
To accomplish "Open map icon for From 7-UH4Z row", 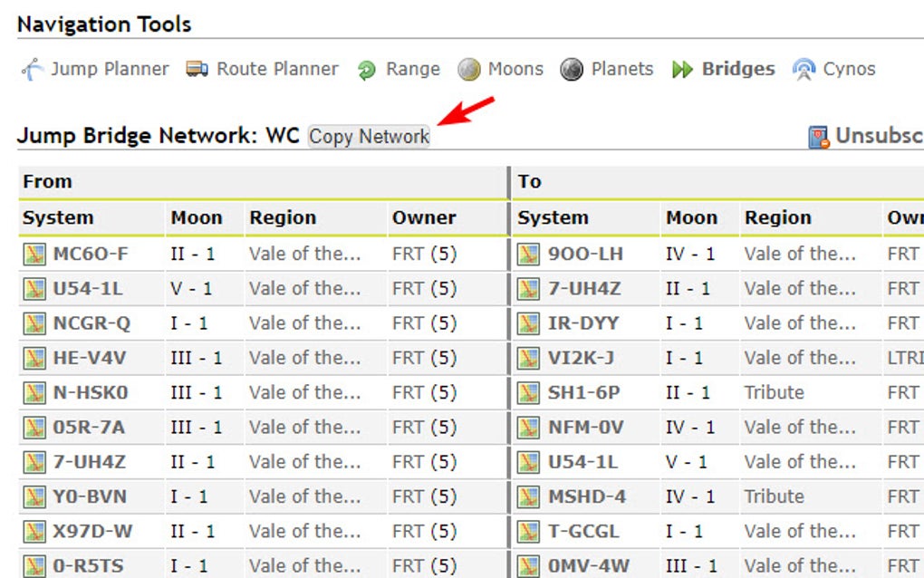I will [x=34, y=463].
